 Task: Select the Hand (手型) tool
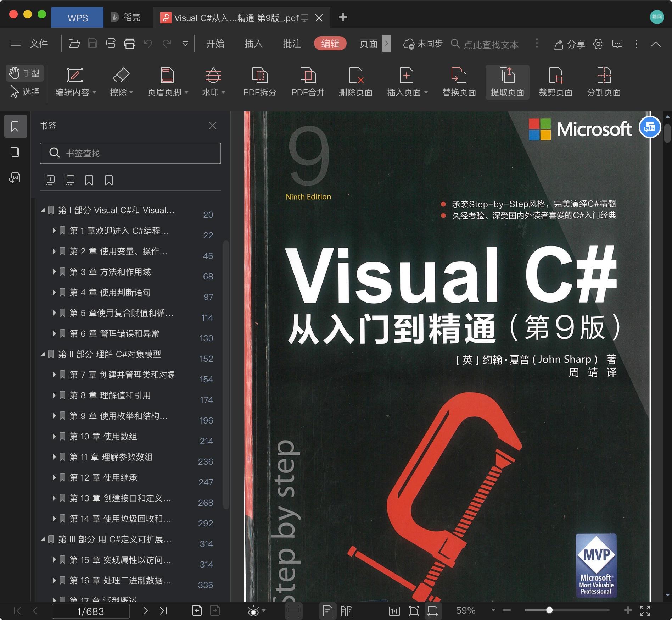(x=24, y=73)
